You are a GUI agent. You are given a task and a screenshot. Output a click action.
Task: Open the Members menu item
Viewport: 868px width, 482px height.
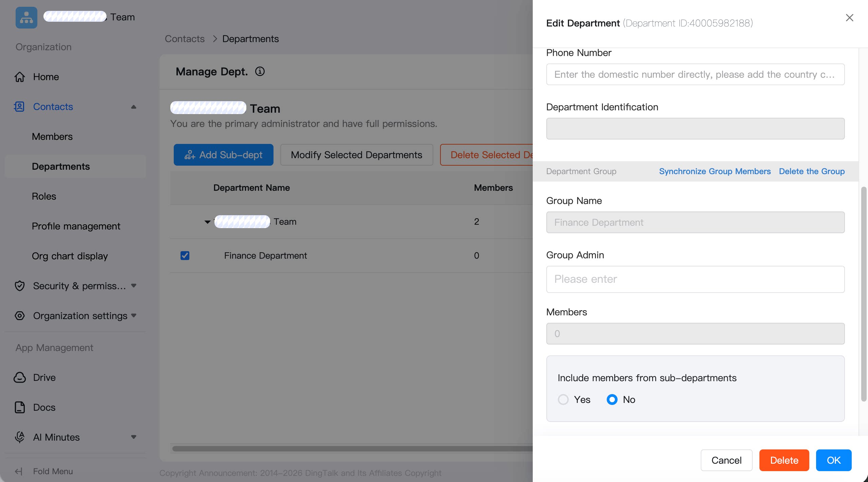click(52, 136)
